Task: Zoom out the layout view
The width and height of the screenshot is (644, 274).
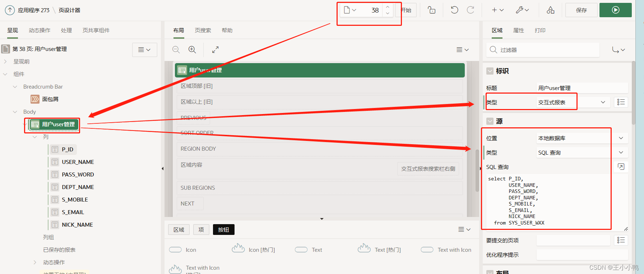Action: (176, 50)
